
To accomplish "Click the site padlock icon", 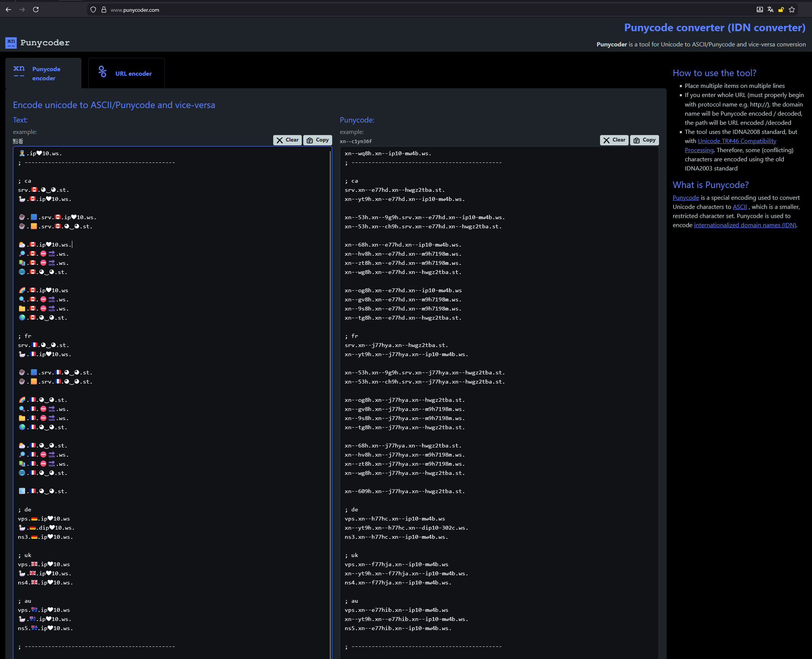I will (103, 10).
